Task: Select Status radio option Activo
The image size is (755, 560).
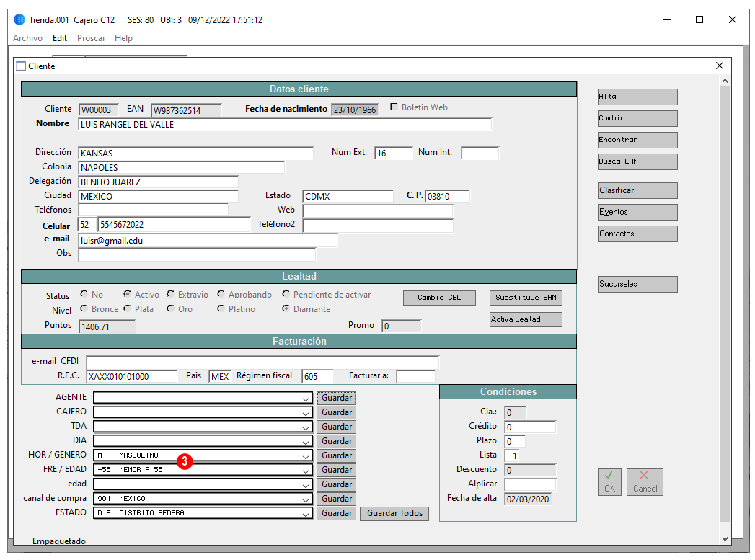Action: (x=127, y=294)
